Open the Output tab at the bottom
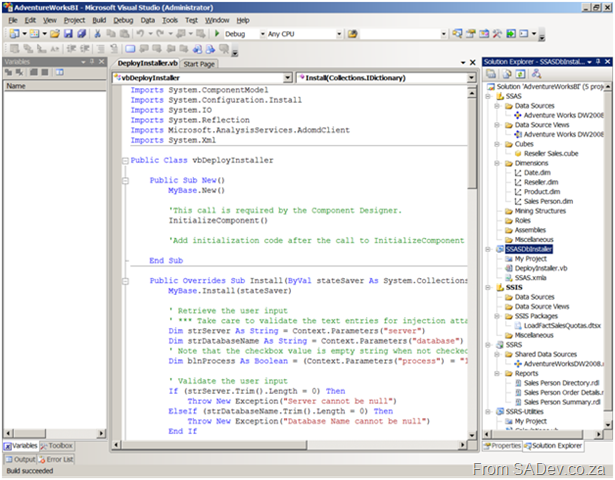The height and width of the screenshot is (480, 615). click(x=20, y=459)
